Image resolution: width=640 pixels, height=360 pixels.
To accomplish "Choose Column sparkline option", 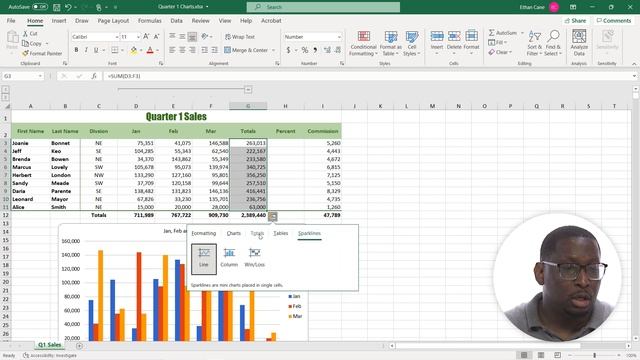I will pyautogui.click(x=229, y=258).
